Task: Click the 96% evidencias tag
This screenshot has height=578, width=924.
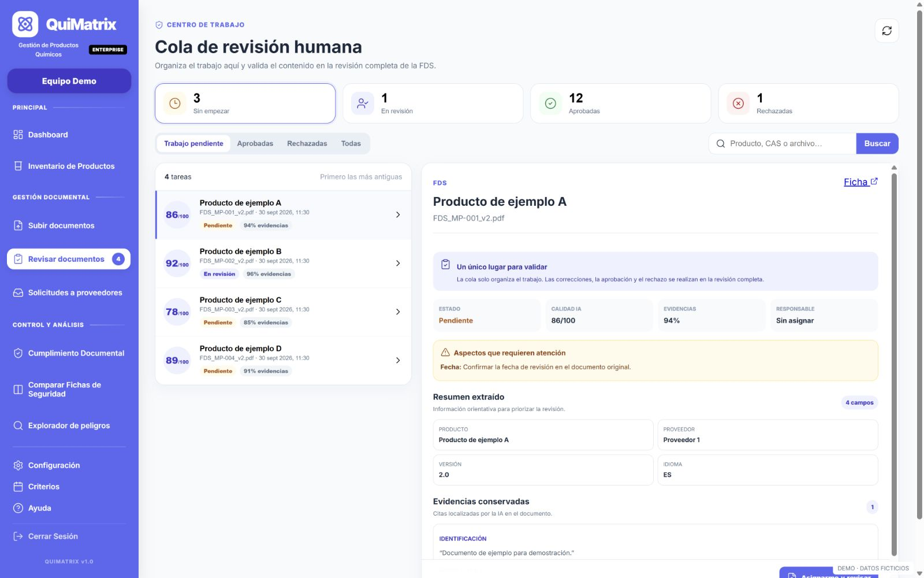Action: [269, 274]
